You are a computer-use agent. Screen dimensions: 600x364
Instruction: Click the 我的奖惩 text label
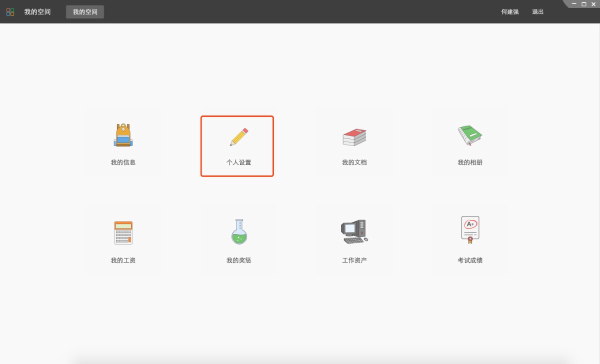pyautogui.click(x=238, y=260)
